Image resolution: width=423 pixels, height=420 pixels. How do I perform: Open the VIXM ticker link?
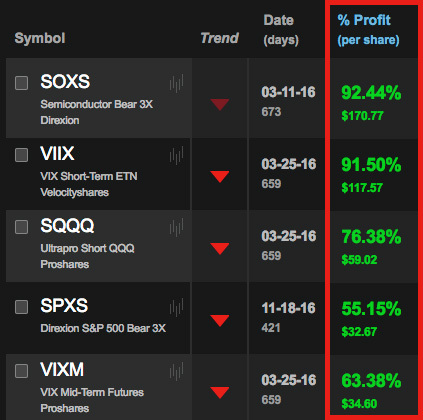[x=62, y=370]
